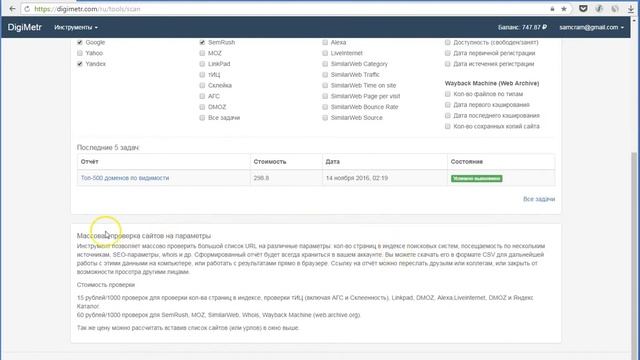Check the Все задачи checkbox under DMOZ

(202, 118)
